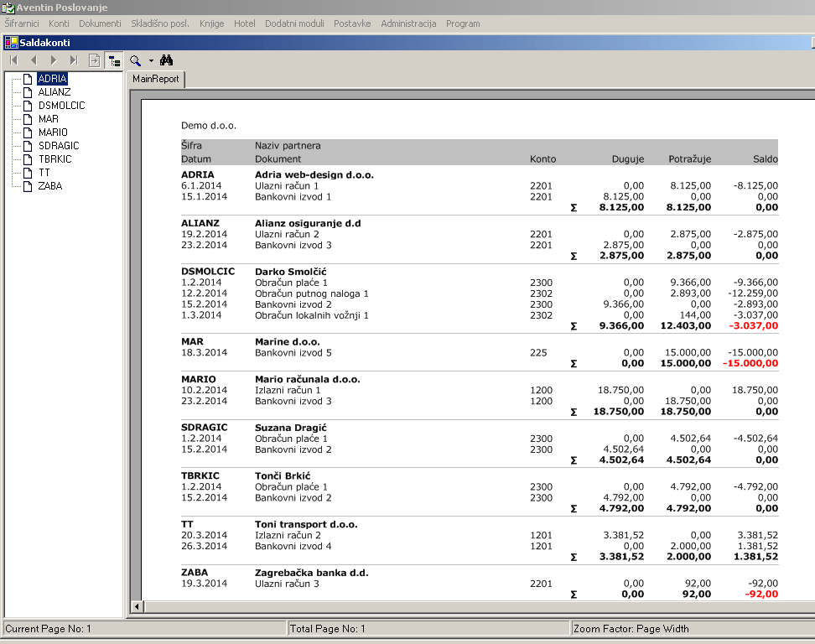The image size is (815, 644).
Task: Select ZABA in the group tree
Action: coord(50,186)
